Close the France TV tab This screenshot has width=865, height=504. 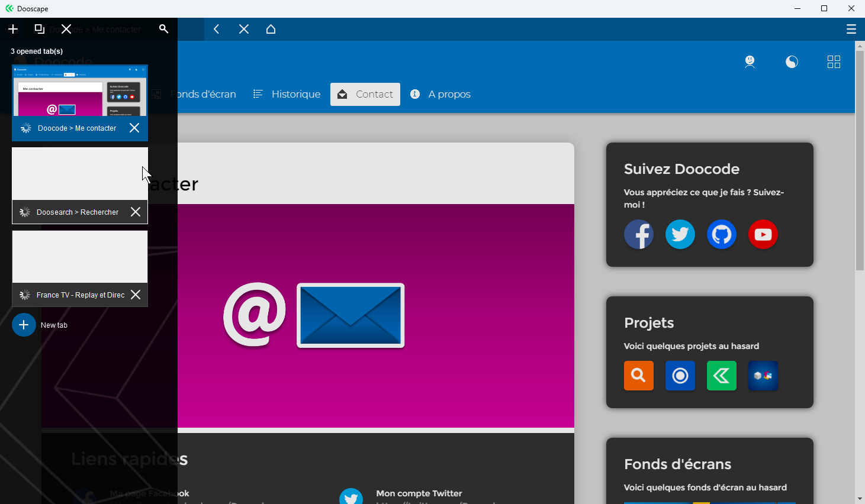pos(136,295)
